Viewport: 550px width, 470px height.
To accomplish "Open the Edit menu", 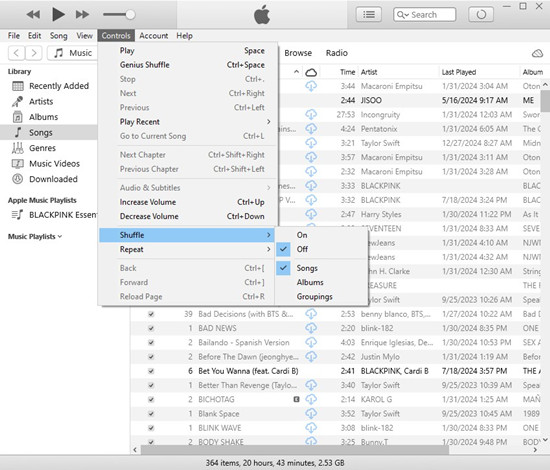I will 34,36.
